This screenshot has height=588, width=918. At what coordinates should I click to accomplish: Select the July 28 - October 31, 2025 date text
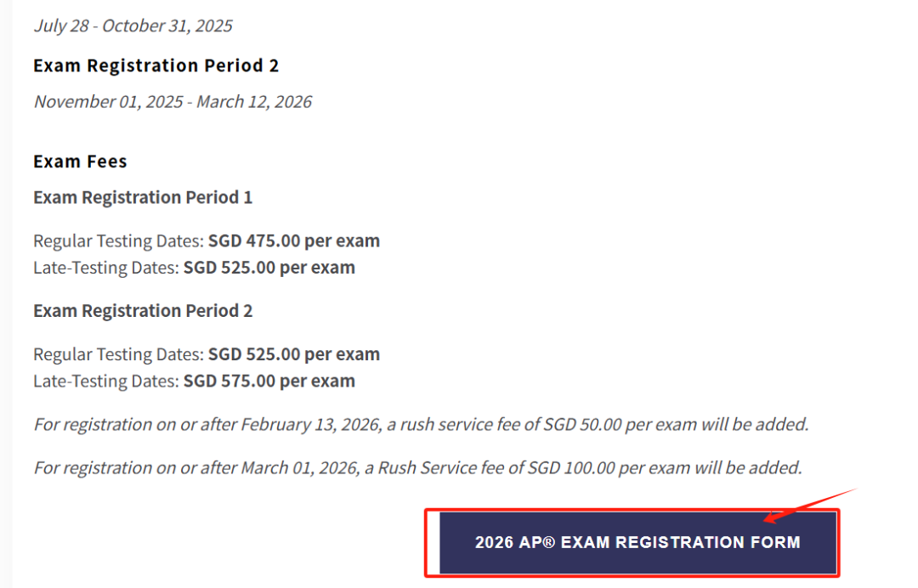pos(133,25)
